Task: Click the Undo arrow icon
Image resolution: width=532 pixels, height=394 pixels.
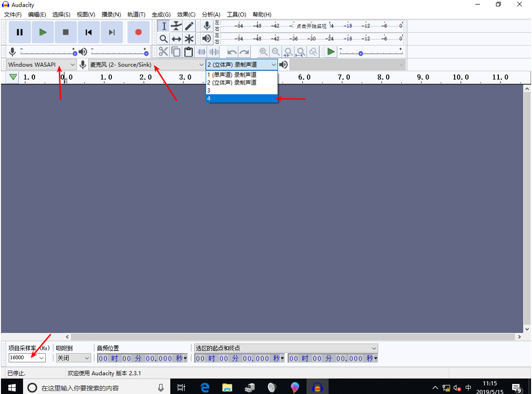Action: pos(232,52)
